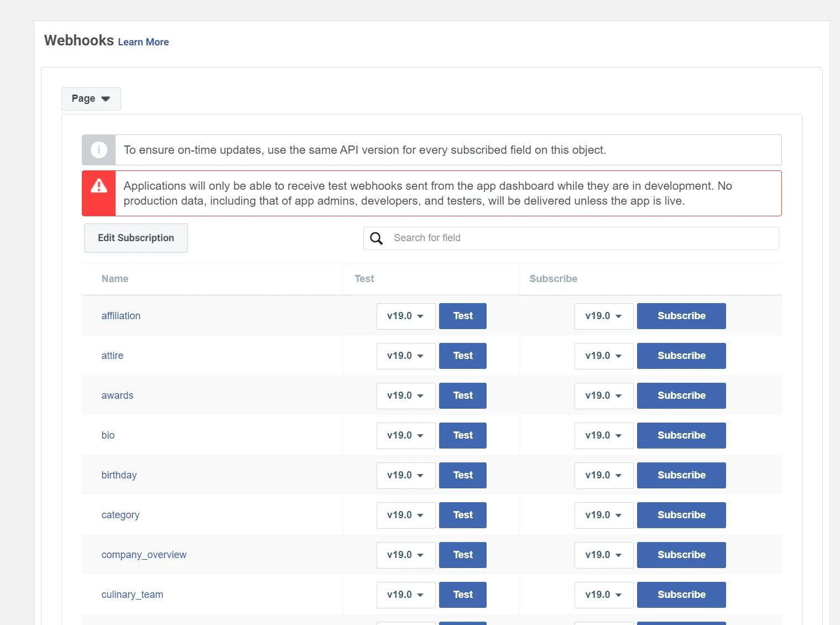Viewport: 840px width, 625px height.
Task: Focus the Search for field input
Action: click(571, 238)
